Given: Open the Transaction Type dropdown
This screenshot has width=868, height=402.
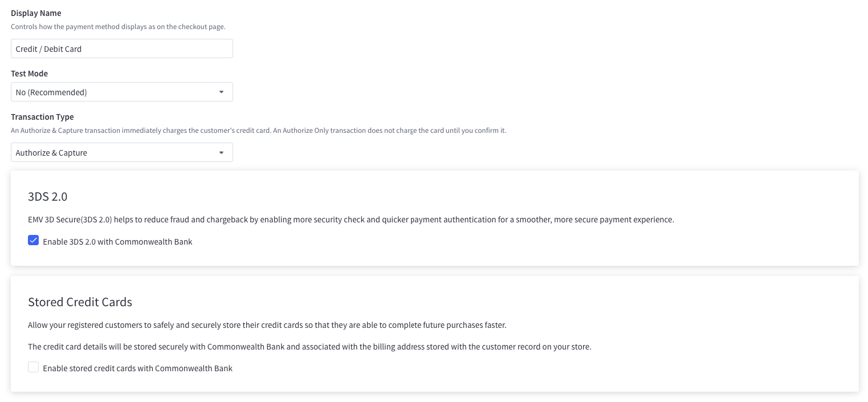Looking at the screenshot, I should pos(122,152).
